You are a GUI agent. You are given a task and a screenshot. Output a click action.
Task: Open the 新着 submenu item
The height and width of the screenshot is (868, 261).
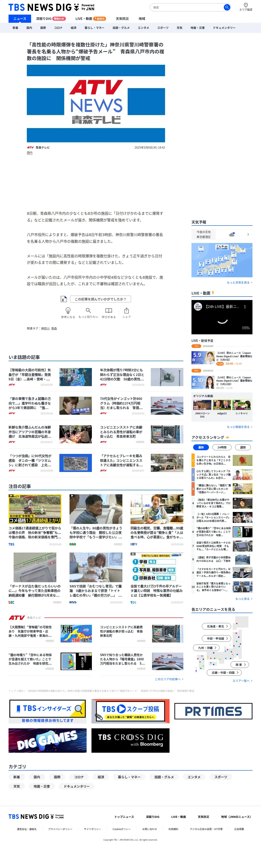15,28
